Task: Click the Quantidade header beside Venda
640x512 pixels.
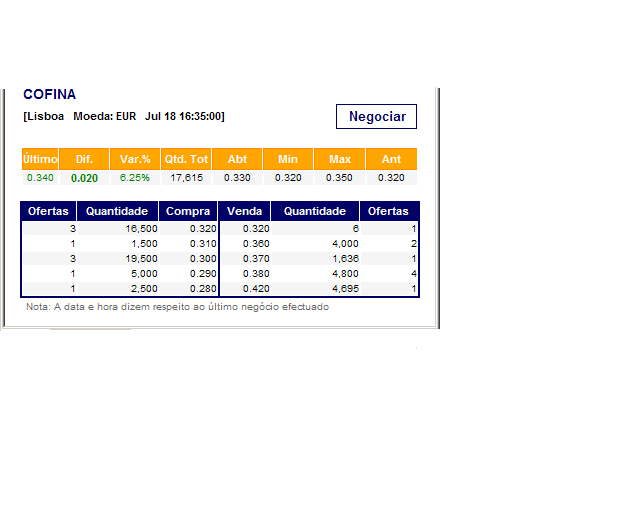Action: click(x=315, y=211)
